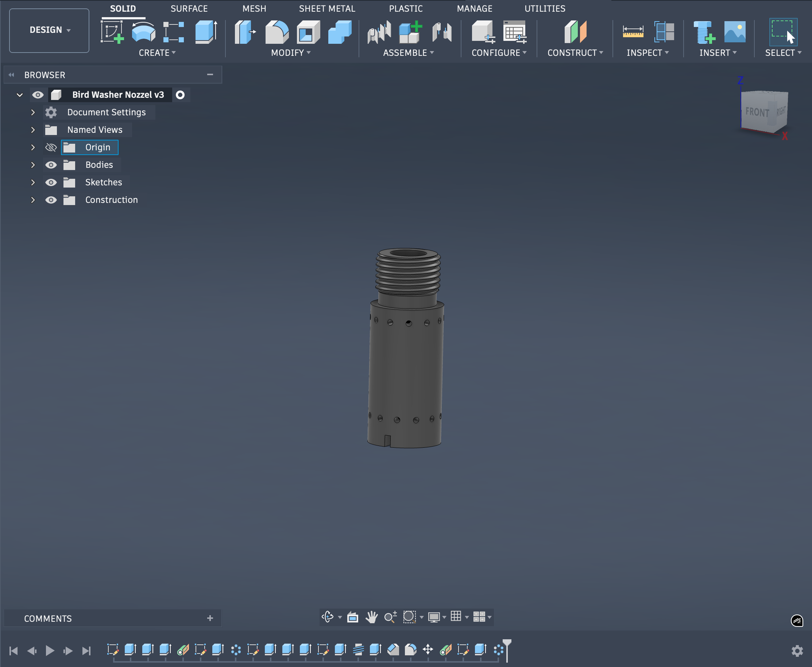Open the Extrude tool

pos(205,33)
